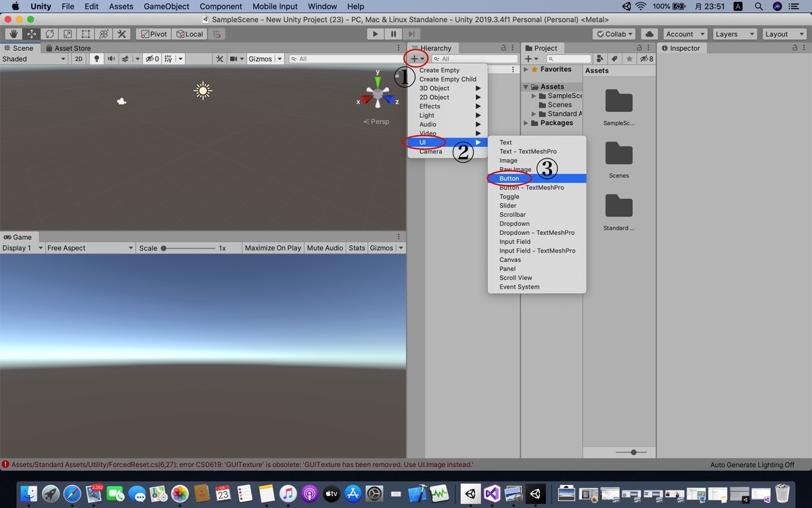Toggle Maximize On Play
The height and width of the screenshot is (508, 812).
[x=273, y=248]
